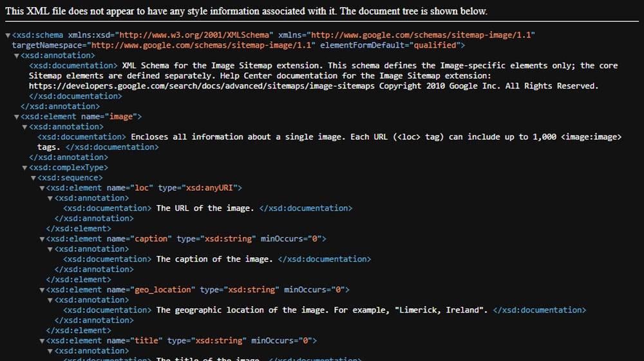The width and height of the screenshot is (644, 361).
Task: Collapse the xsd:element name="title" node
Action: tap(42, 341)
